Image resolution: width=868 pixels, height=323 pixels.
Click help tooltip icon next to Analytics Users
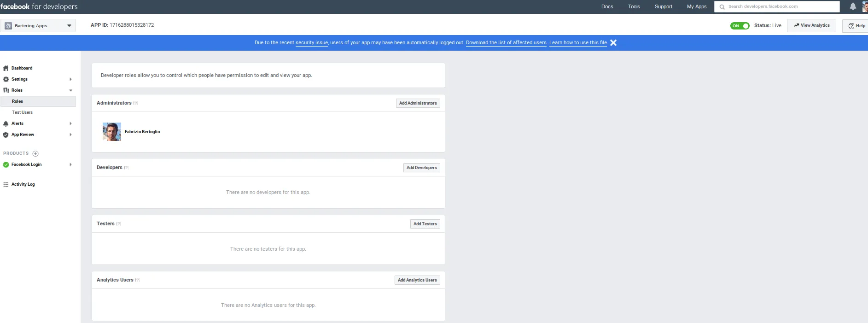[x=137, y=280]
